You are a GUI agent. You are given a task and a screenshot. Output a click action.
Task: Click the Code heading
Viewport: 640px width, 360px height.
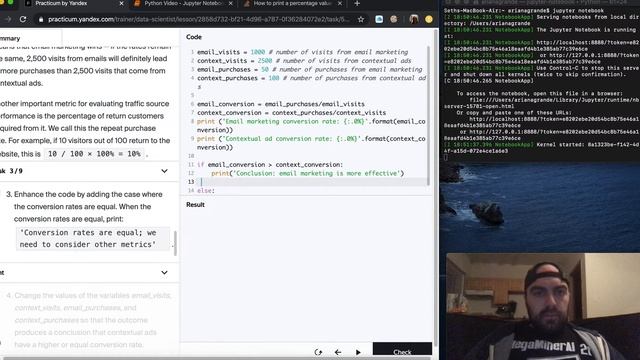[x=194, y=37]
